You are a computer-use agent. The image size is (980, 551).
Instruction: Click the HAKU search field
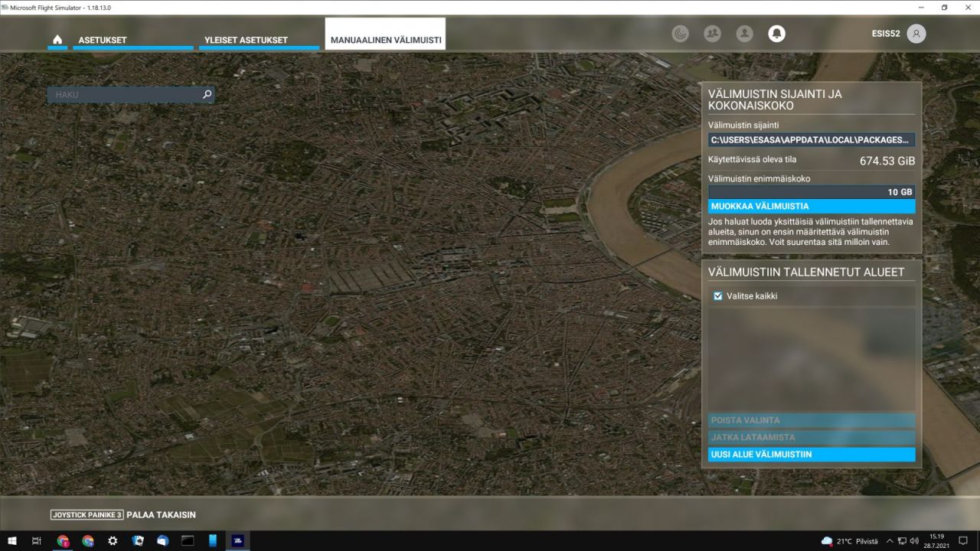coord(130,95)
